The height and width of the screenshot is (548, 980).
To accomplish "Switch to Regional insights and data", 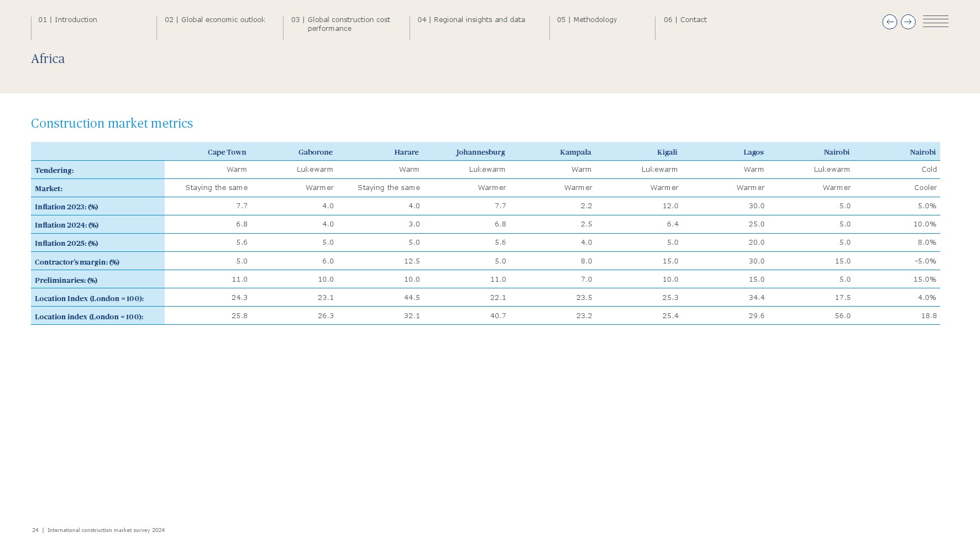I will click(471, 20).
